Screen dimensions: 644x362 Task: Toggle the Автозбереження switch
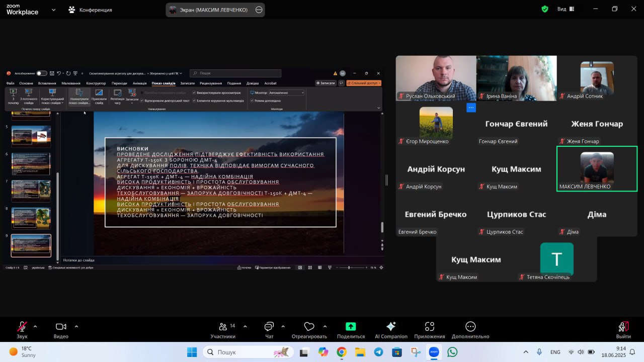click(41, 73)
